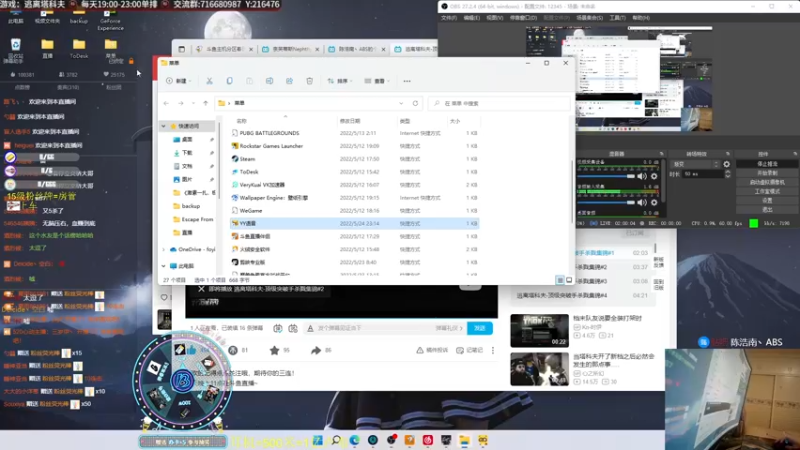Switch Explorer to large thumbnails view icon
Screen dimensions: 800x450
(569, 280)
